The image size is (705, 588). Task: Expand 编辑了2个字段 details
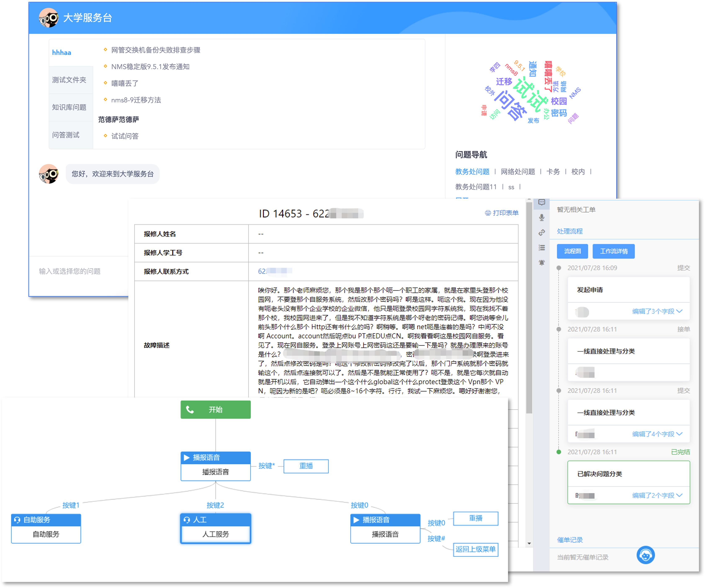[x=657, y=495]
